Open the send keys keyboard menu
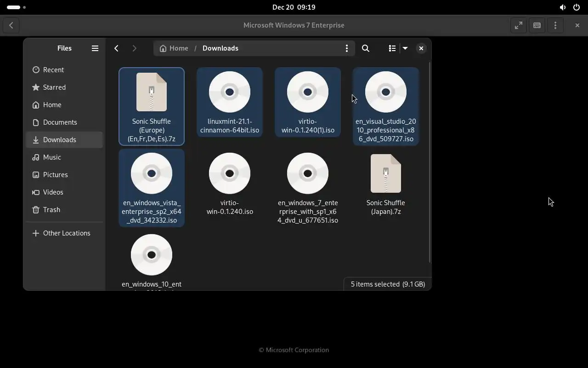The height and width of the screenshot is (368, 588). (x=537, y=25)
